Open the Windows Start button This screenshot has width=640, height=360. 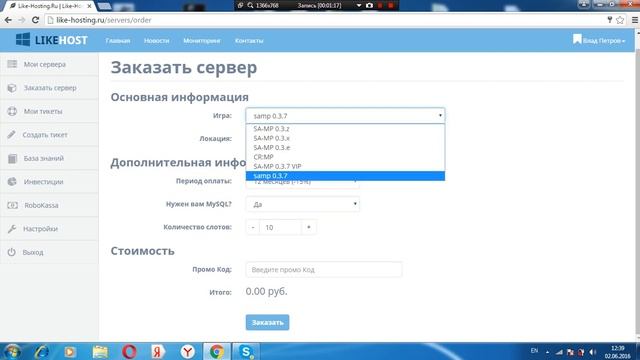coord(12,351)
